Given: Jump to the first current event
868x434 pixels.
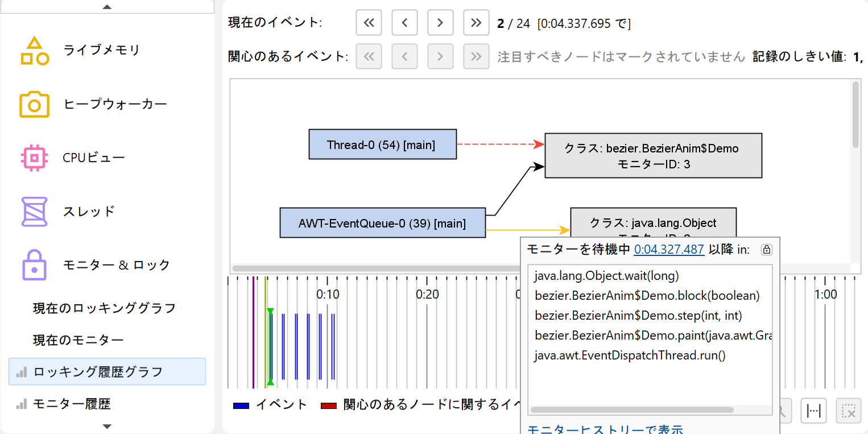Looking at the screenshot, I should 369,23.
